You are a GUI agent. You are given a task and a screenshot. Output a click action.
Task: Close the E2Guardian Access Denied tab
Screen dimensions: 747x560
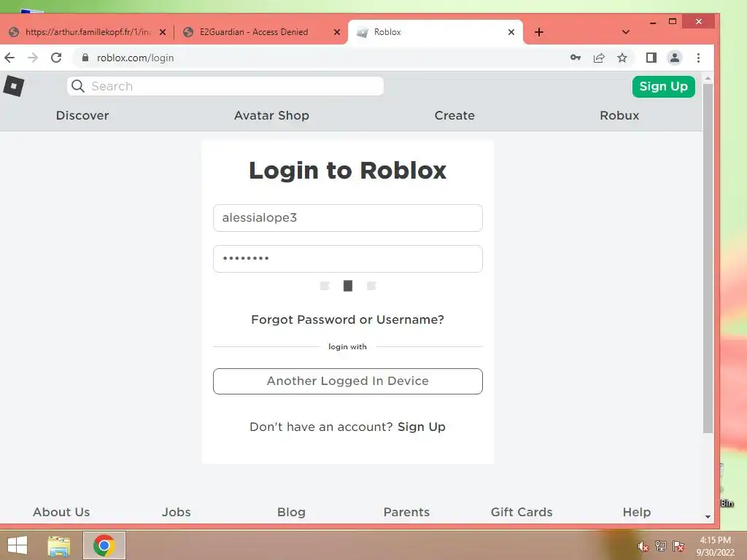click(337, 32)
